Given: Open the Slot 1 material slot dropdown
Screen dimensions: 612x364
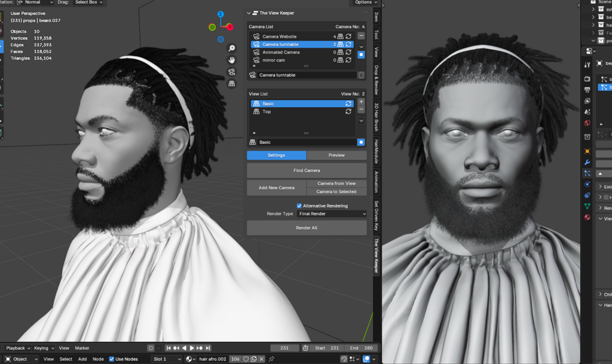Looking at the screenshot, I should pos(167,359).
